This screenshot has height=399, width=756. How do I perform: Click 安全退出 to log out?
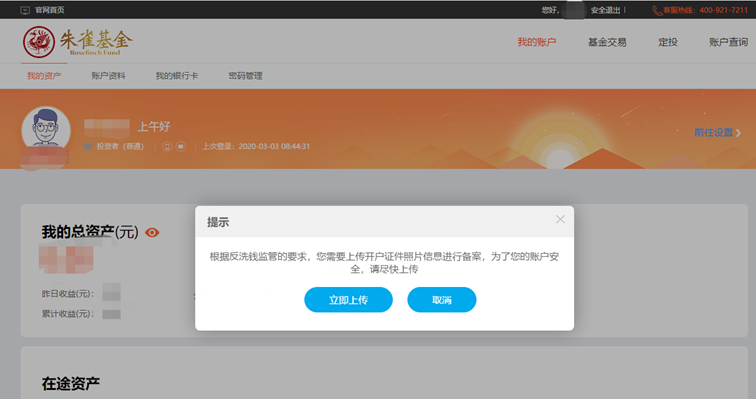[605, 10]
